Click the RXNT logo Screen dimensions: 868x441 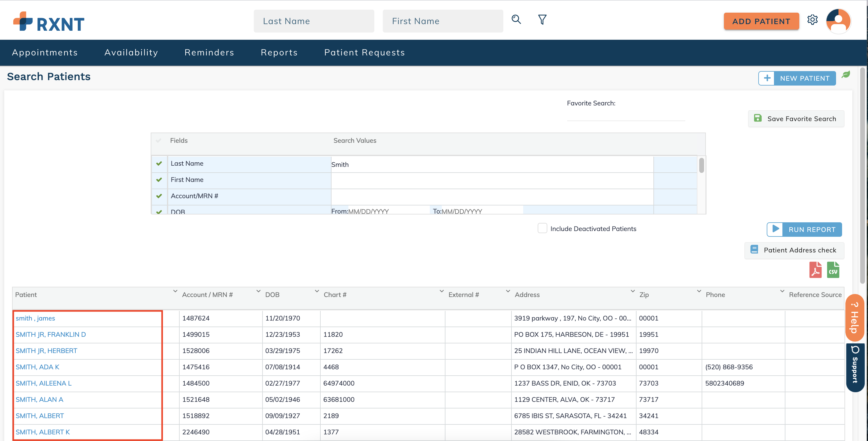click(x=49, y=22)
